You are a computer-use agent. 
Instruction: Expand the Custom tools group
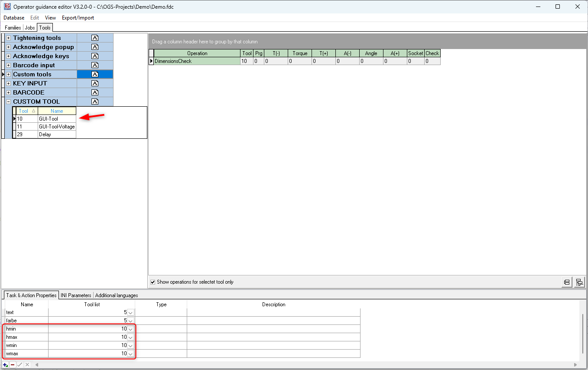point(8,75)
